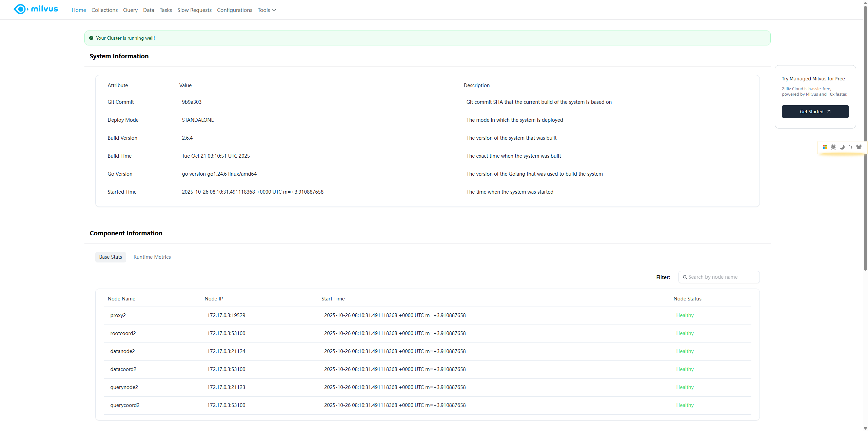Open the Collections page
This screenshot has width=868, height=431.
[104, 10]
